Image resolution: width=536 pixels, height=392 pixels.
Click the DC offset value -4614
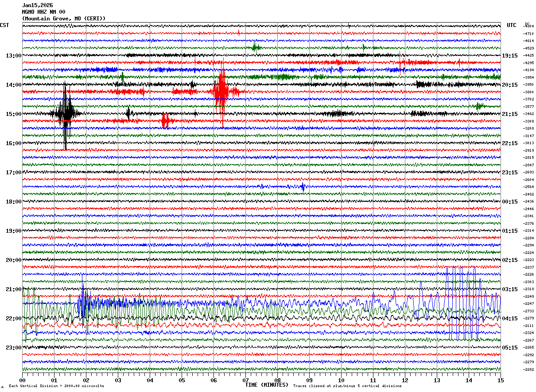coord(529,41)
